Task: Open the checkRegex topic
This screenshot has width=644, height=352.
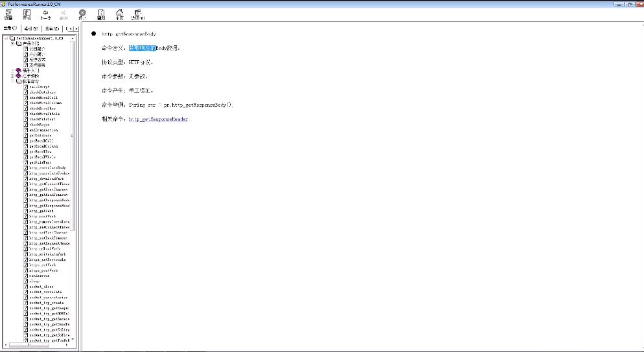Action: click(40, 124)
